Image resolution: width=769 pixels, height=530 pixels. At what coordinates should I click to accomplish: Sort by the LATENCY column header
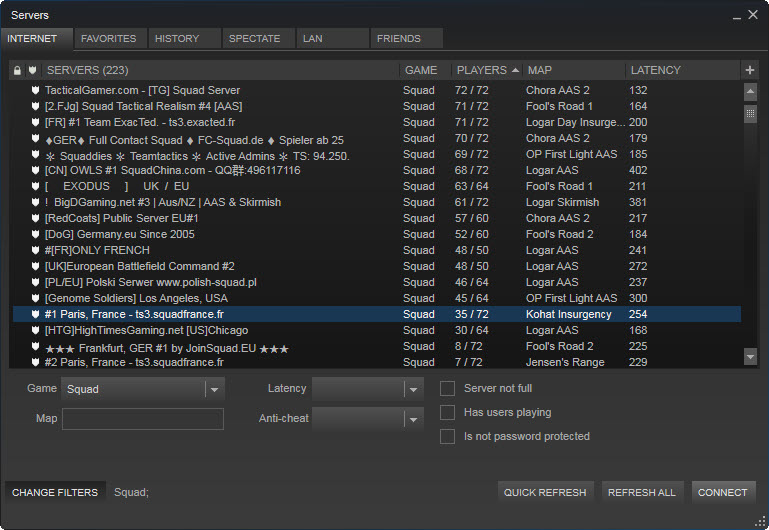tap(682, 70)
